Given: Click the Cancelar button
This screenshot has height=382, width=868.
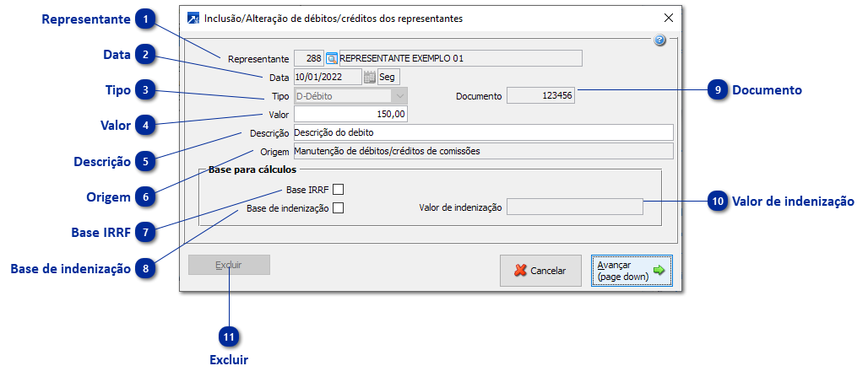Looking at the screenshot, I should coord(541,271).
